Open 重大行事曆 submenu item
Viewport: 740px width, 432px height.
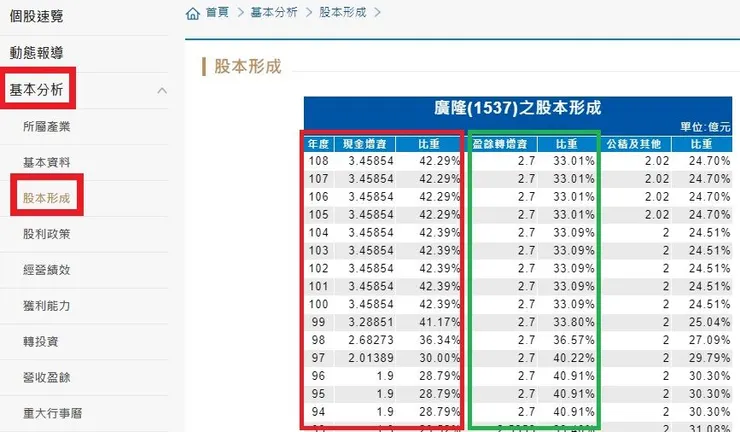point(52,413)
